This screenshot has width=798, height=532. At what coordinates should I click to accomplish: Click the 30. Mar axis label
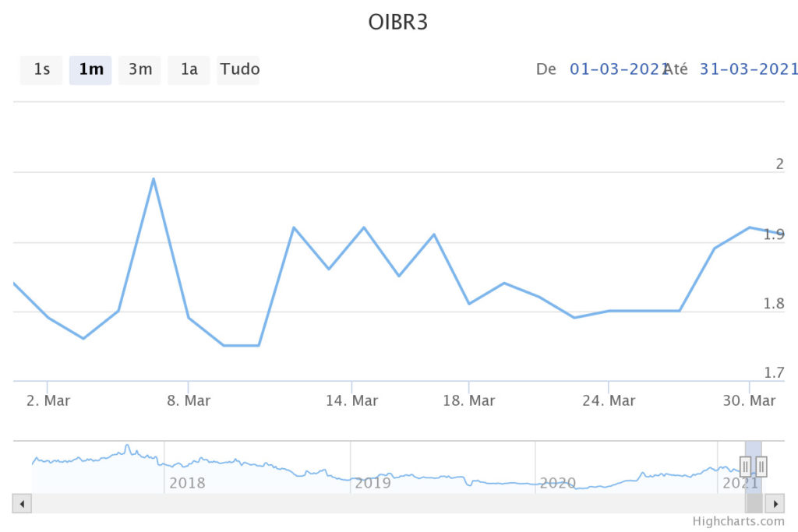click(x=749, y=401)
